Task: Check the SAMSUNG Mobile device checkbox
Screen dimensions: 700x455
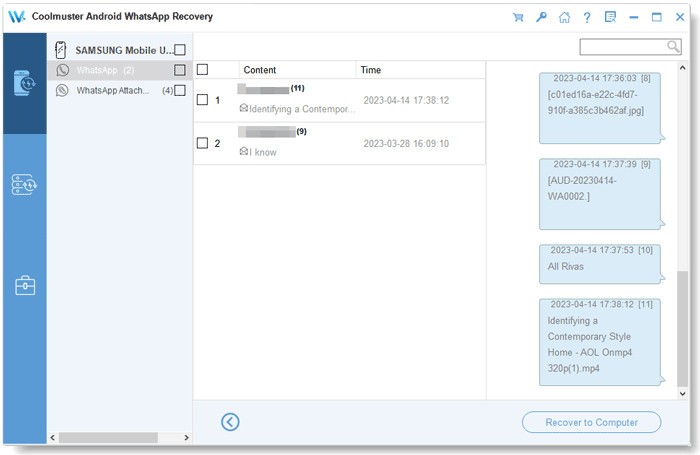Action: pyautogui.click(x=180, y=50)
